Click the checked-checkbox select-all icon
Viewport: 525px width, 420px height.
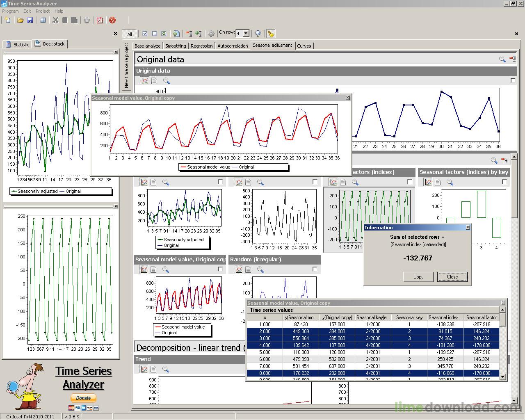coord(144,34)
